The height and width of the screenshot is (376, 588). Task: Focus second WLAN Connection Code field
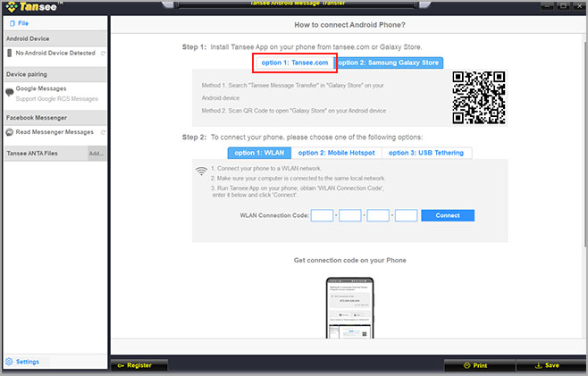tap(350, 215)
